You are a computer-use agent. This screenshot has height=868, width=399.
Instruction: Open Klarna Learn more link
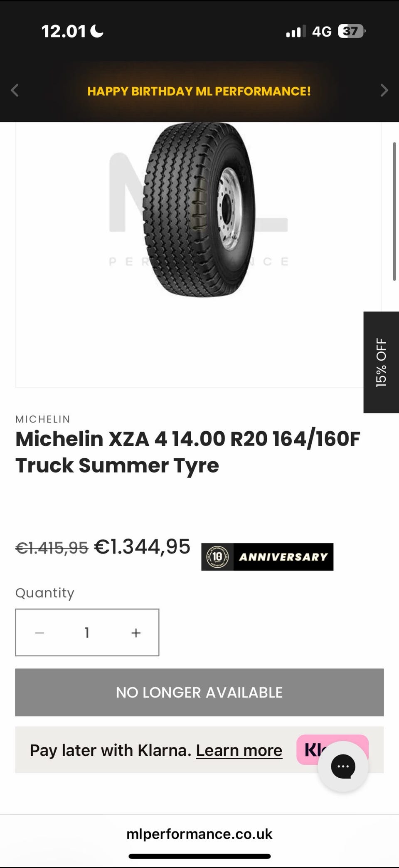click(x=239, y=750)
